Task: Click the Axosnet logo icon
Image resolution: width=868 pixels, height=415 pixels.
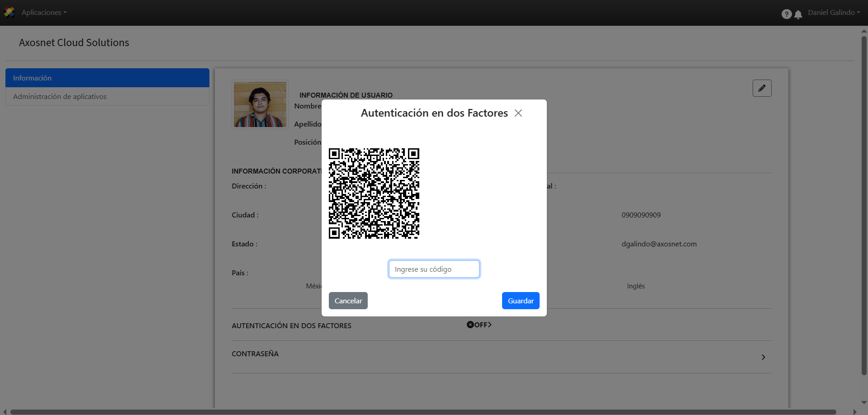Action: coord(9,12)
